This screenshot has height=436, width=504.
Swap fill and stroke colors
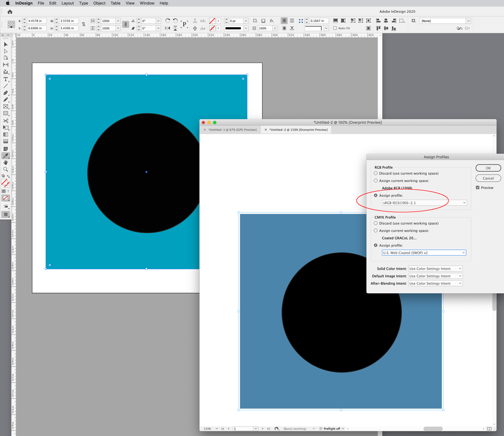(9, 176)
